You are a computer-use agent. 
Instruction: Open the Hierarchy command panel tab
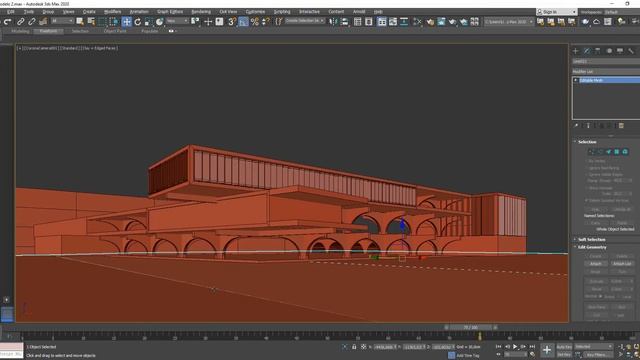598,51
